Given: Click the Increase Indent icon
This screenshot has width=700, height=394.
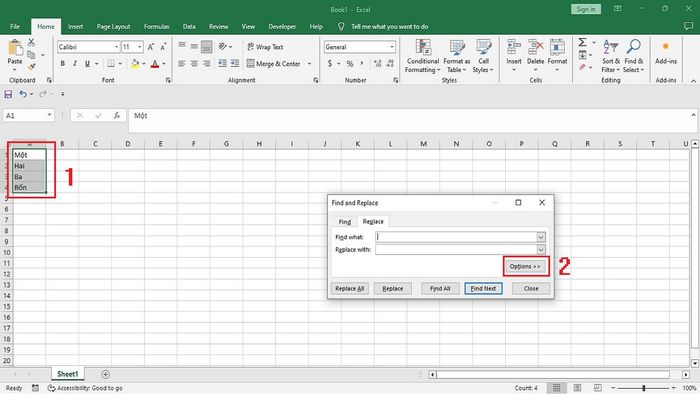Looking at the screenshot, I should pyautogui.click(x=234, y=64).
